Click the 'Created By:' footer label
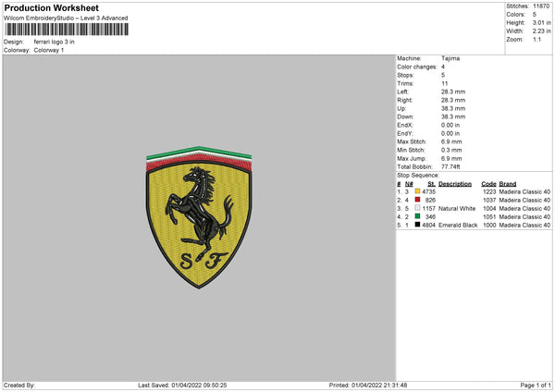The width and height of the screenshot is (555, 392). [x=19, y=385]
